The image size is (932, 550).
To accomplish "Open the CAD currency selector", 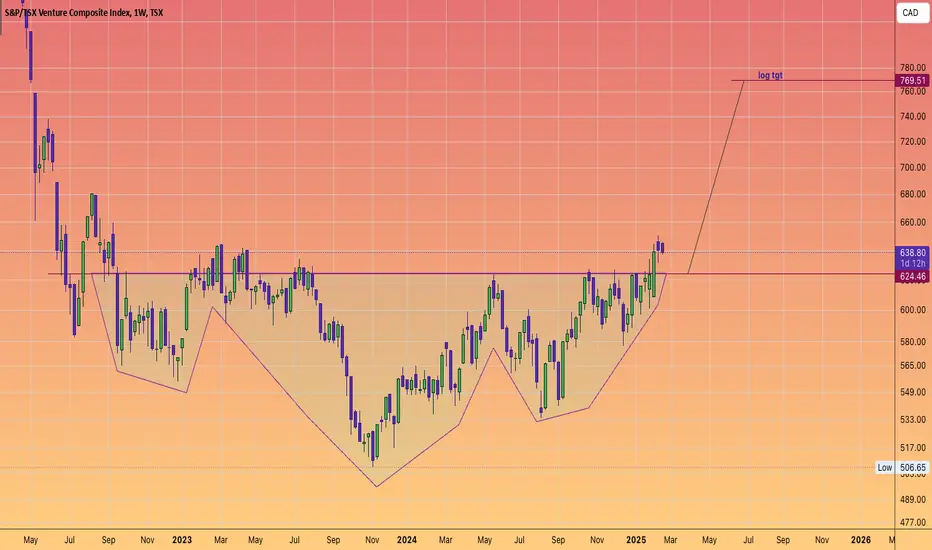I will click(x=910, y=12).
